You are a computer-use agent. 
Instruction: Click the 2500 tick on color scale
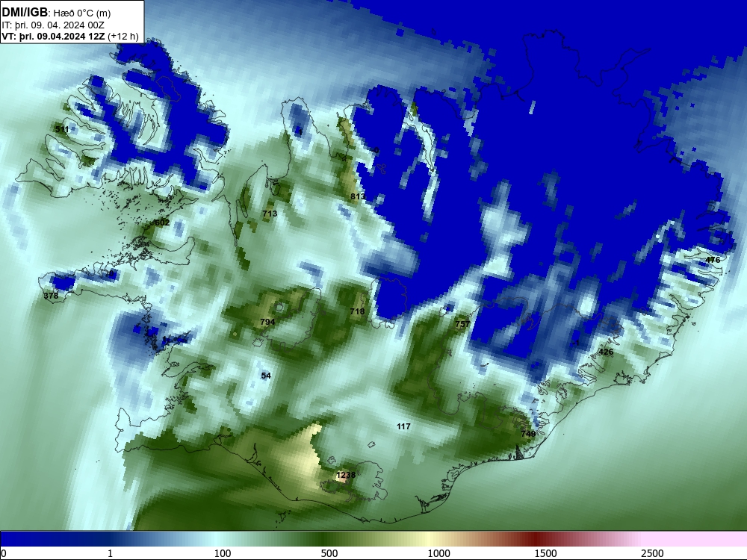click(652, 553)
